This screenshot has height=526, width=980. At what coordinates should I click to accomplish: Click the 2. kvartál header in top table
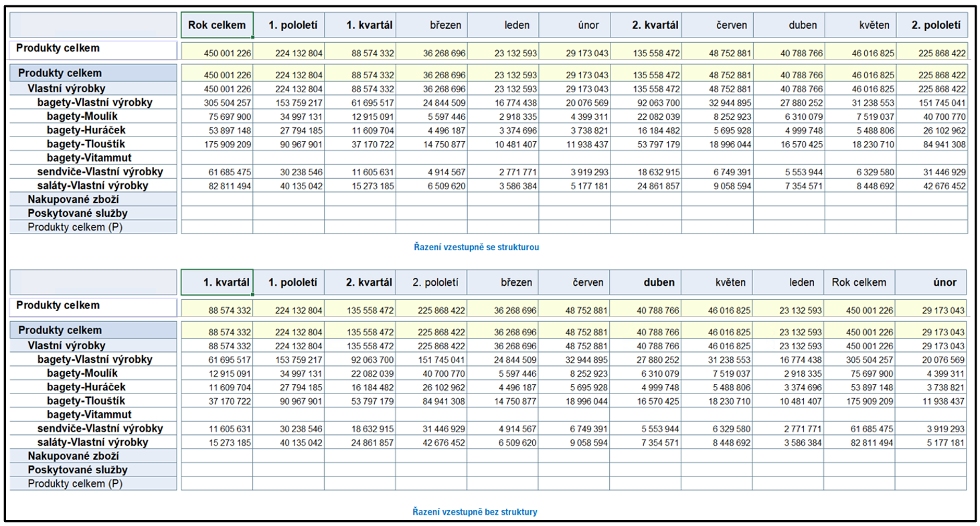click(646, 25)
